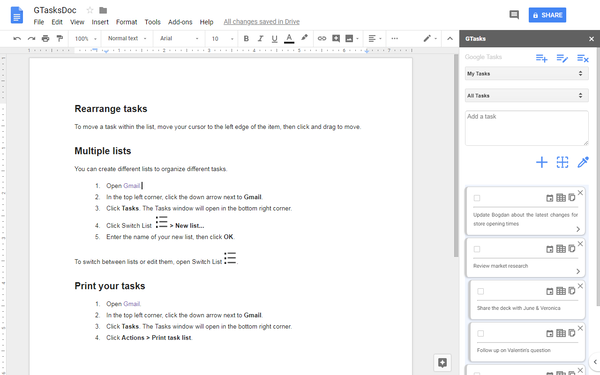Check the Review market research checkbox
Viewport: 600px width, 375px height.
pyautogui.click(x=477, y=249)
